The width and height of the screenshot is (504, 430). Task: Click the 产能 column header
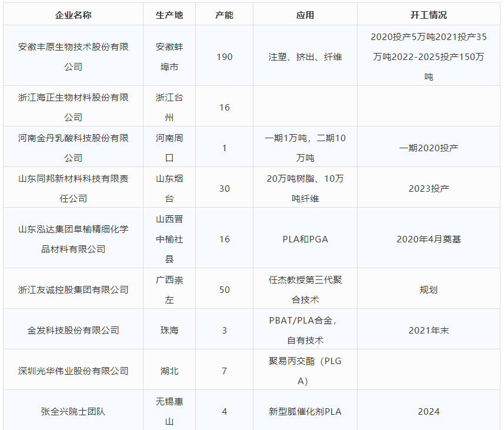pos(224,15)
